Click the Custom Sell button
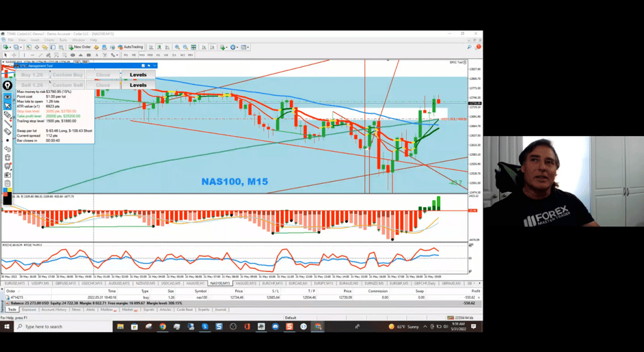644x352 pixels. pos(68,85)
